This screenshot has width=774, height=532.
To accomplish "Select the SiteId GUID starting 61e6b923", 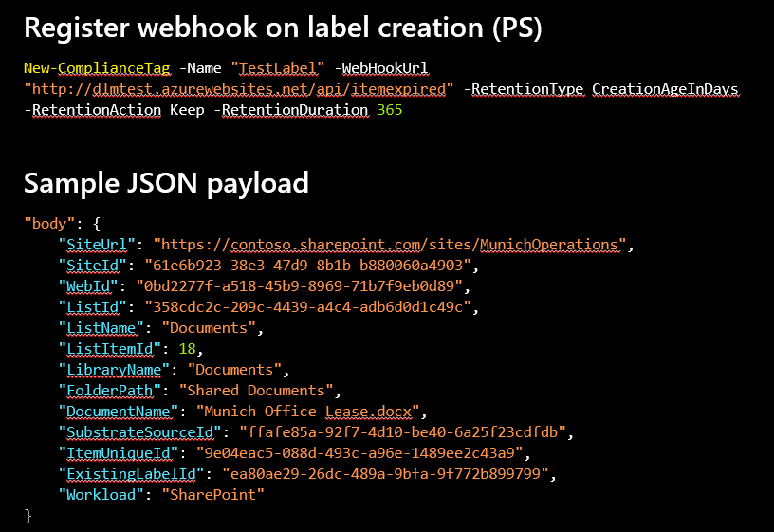I will [308, 266].
